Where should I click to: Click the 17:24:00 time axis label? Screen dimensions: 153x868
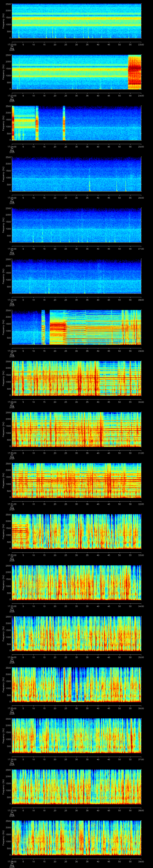[x=12, y=147]
